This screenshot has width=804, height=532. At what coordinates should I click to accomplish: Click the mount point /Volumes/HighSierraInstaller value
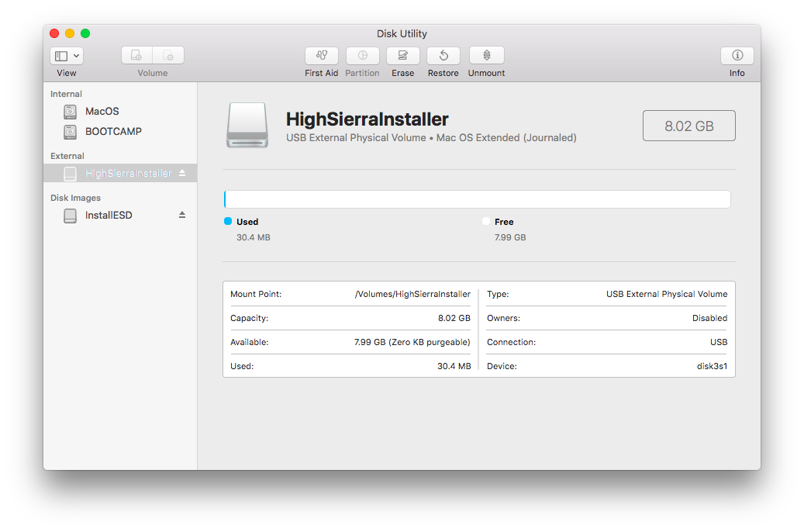412,294
